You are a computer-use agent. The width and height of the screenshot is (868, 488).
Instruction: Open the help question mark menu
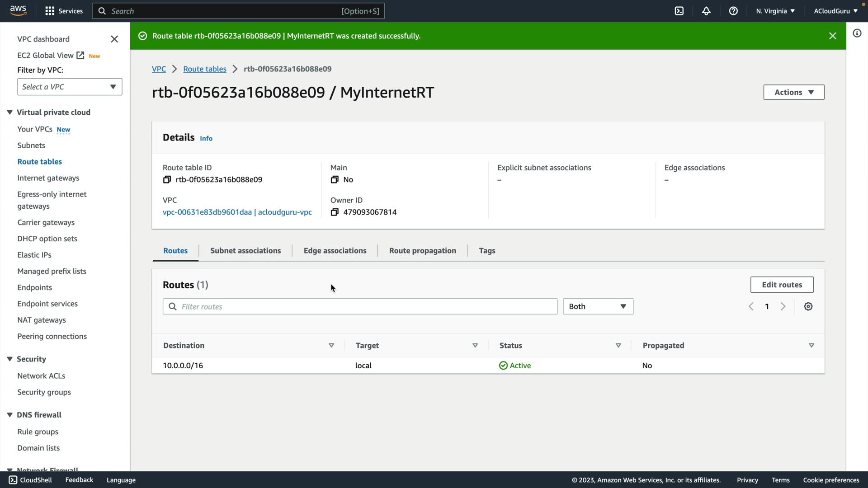[733, 11]
